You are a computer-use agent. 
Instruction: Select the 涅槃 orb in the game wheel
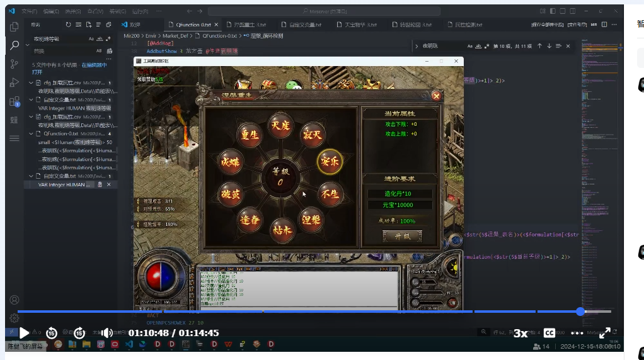point(311,220)
